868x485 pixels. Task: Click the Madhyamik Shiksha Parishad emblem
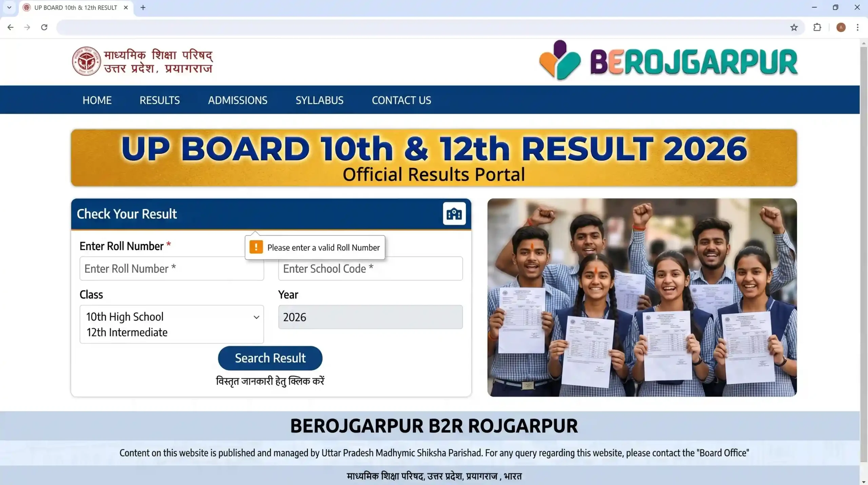coord(86,61)
